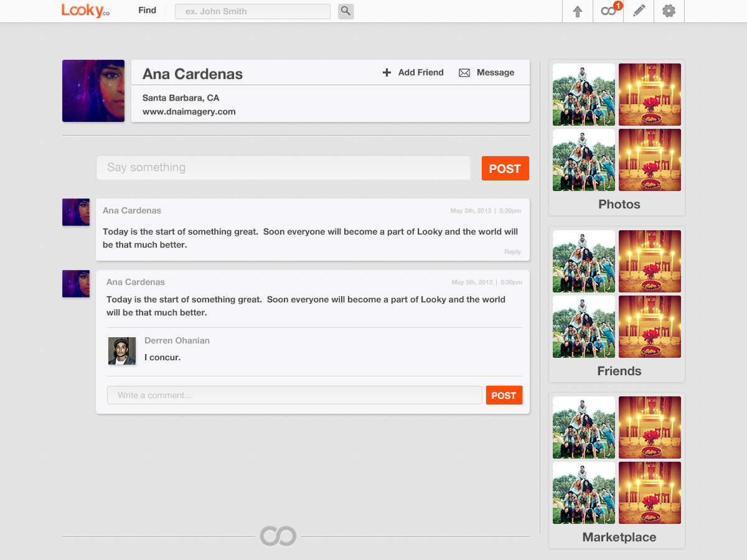The width and height of the screenshot is (747, 560).
Task: Open top candle photo in Photos panel
Action: click(650, 95)
